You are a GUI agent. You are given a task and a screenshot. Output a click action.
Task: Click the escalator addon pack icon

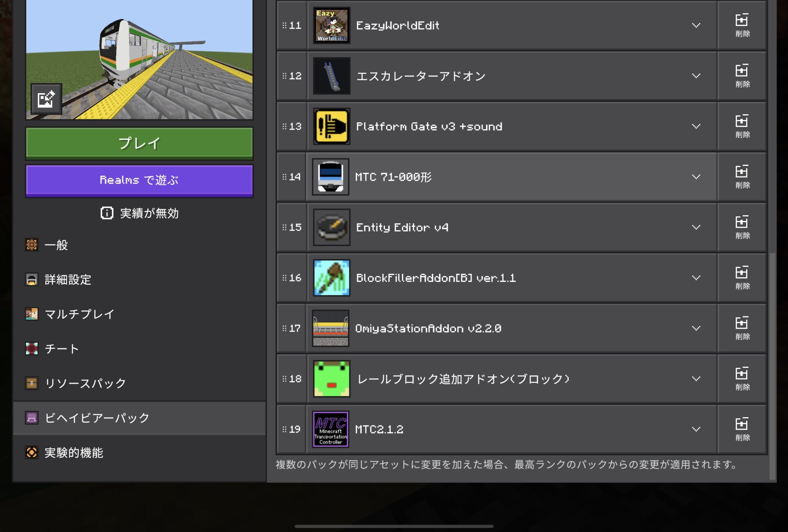tap(332, 76)
